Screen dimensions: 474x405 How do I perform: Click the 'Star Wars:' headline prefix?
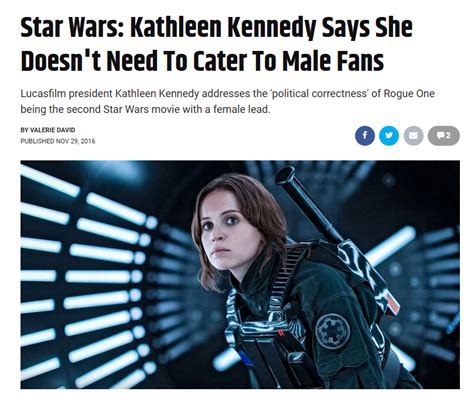click(72, 28)
